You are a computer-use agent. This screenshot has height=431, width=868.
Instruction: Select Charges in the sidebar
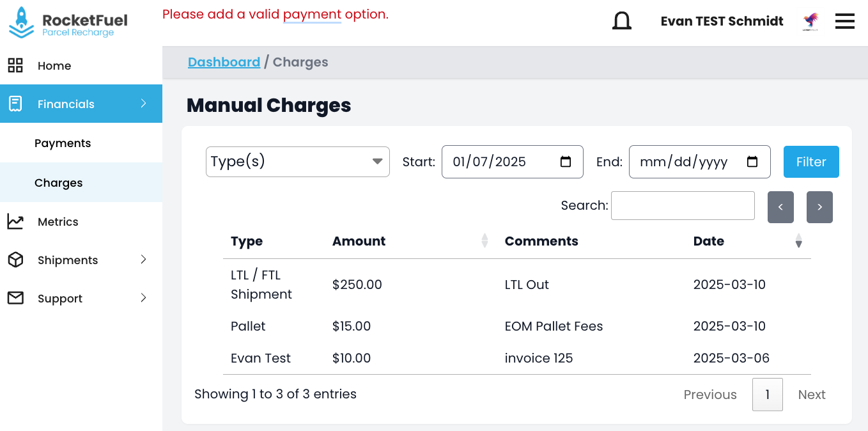(59, 183)
